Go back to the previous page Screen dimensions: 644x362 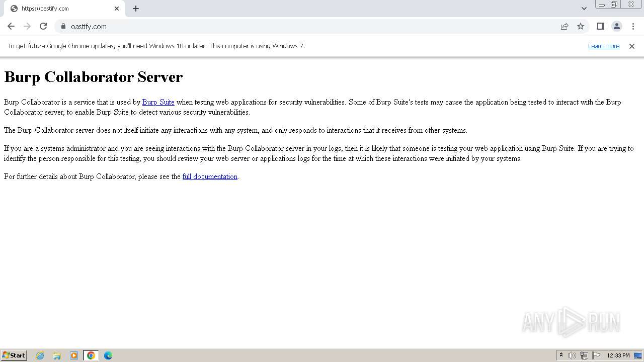click(11, 26)
